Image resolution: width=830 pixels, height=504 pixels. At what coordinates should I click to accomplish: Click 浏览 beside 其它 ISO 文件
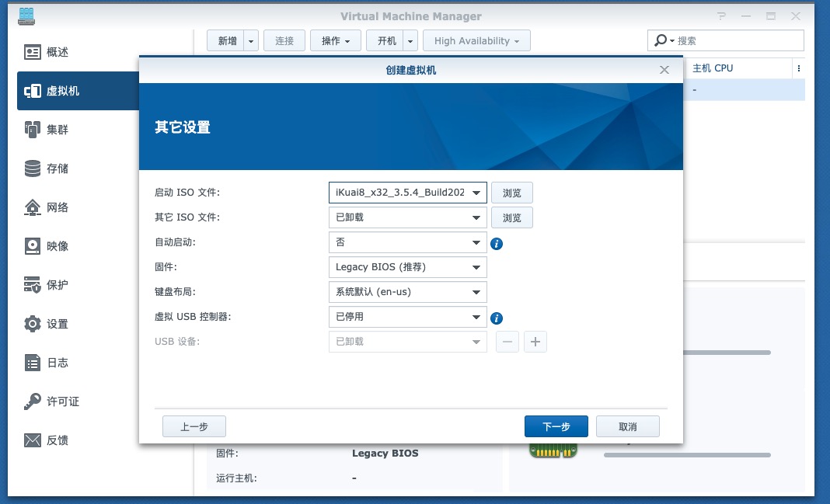512,217
